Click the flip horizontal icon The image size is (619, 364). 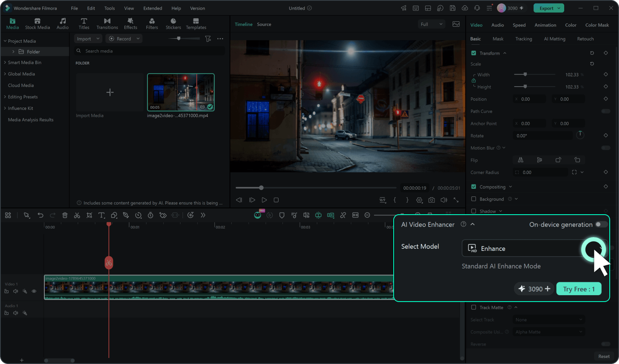coord(521,160)
